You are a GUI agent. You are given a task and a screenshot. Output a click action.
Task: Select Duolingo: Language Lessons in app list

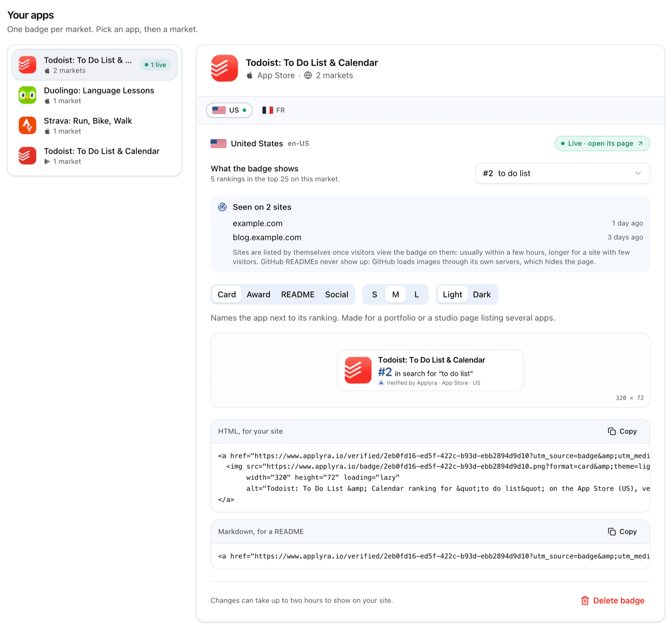coord(95,95)
